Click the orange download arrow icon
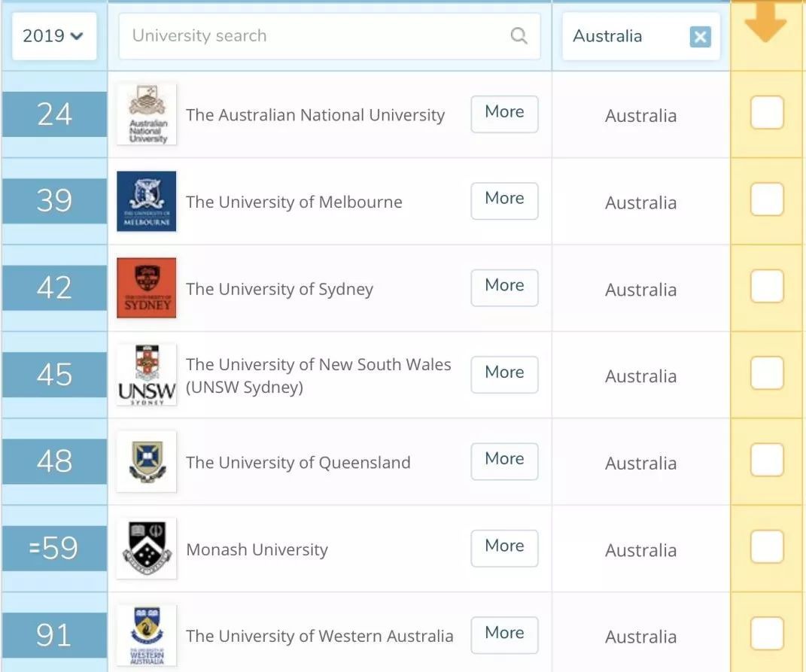 (x=766, y=30)
